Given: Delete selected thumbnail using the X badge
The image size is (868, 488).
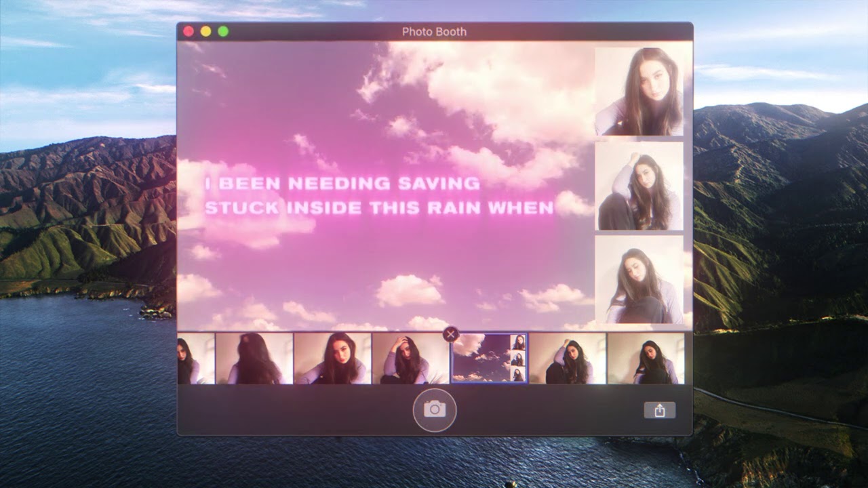Looking at the screenshot, I should tap(450, 334).
